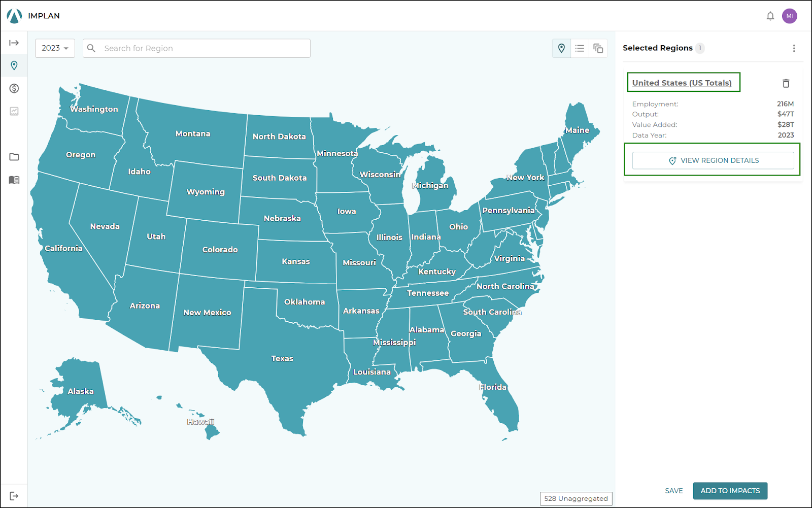Click Add to Impacts button
812x508 pixels.
pos(730,491)
